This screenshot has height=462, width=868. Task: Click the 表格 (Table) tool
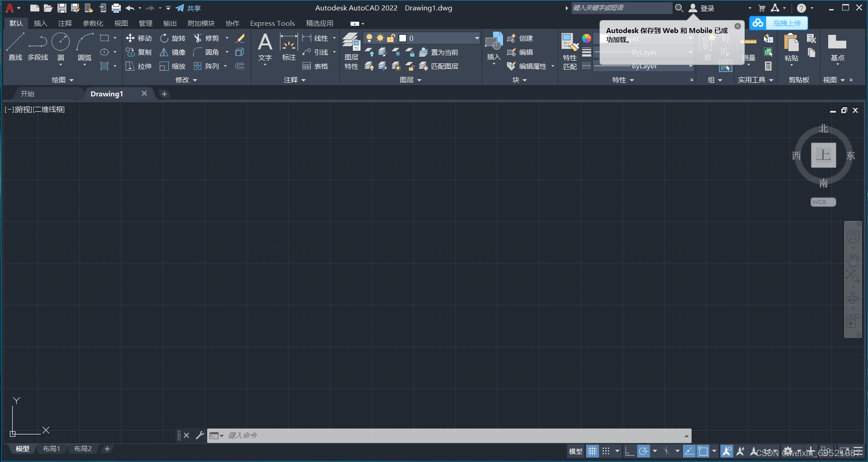(x=315, y=67)
